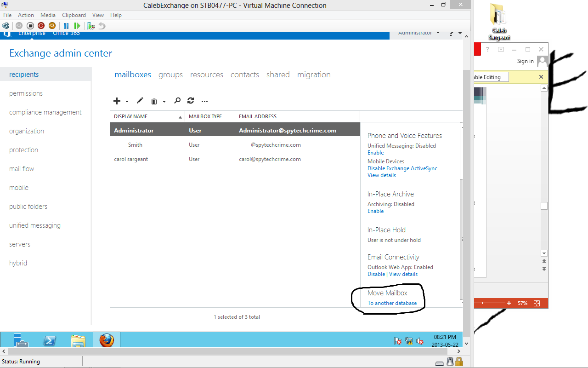Click the magnifier search icon
588x368 pixels.
point(177,101)
